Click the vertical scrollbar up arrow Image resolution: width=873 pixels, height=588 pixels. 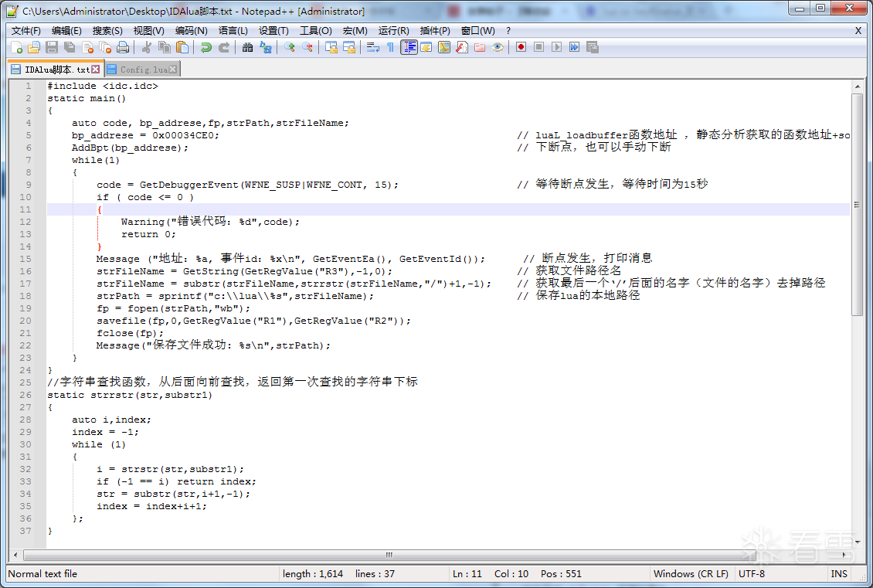(857, 87)
